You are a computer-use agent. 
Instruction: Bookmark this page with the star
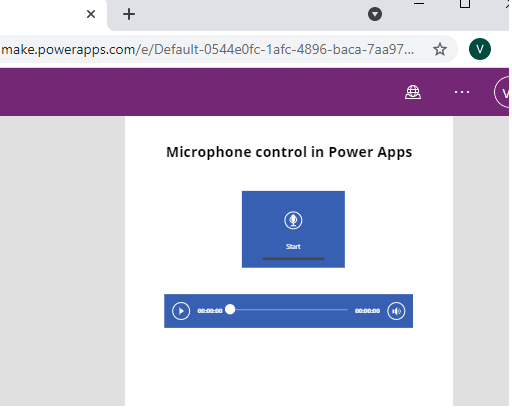click(440, 49)
